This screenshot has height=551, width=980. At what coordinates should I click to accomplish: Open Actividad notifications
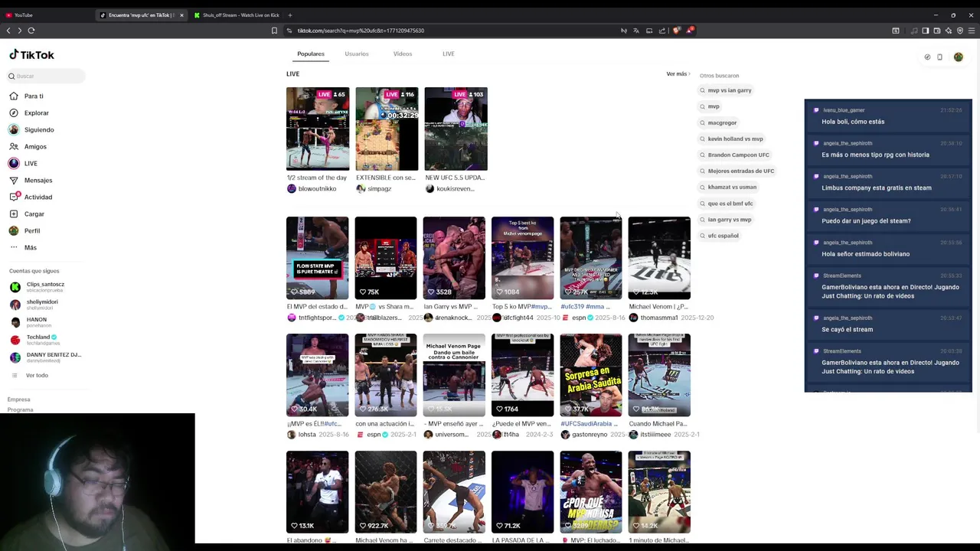[31, 197]
